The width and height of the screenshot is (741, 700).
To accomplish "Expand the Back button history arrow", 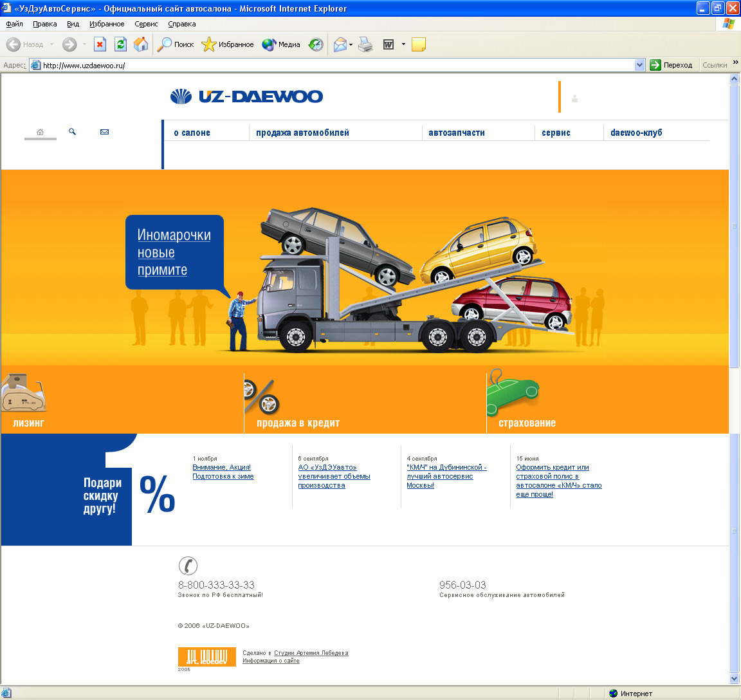I will [51, 44].
